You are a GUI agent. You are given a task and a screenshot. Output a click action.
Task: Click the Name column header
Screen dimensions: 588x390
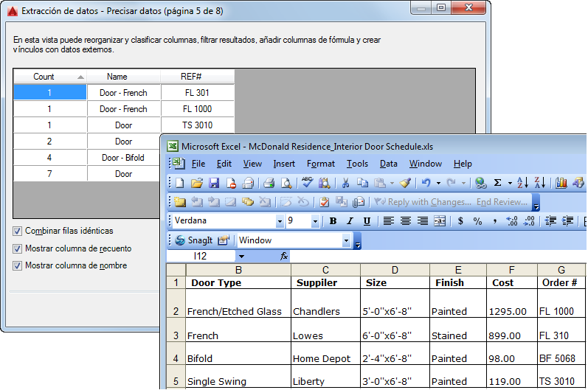(124, 77)
